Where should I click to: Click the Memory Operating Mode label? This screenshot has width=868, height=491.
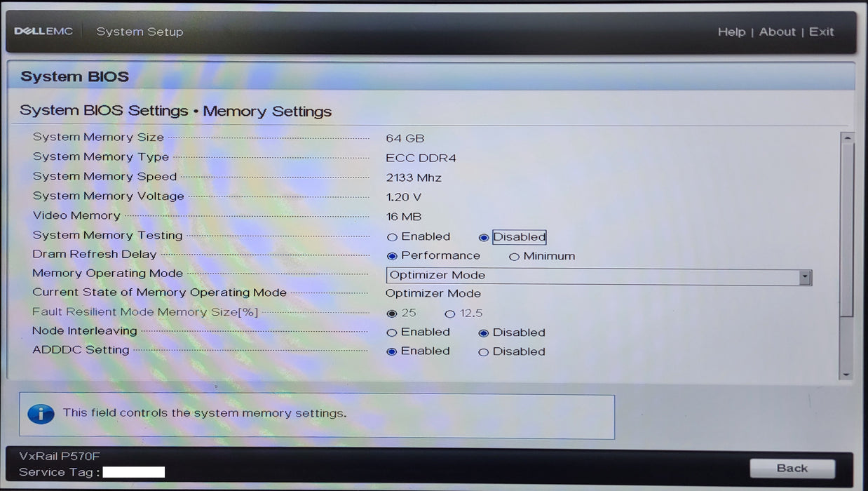(x=107, y=274)
